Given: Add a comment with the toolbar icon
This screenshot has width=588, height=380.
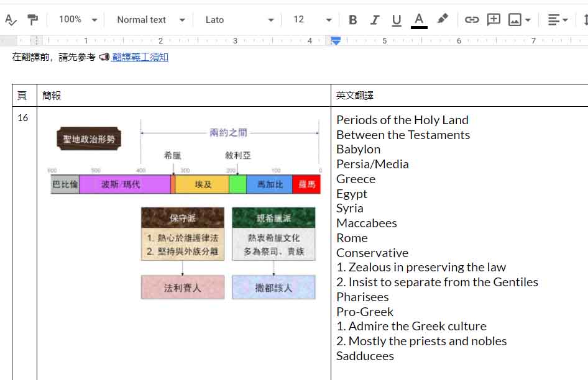Looking at the screenshot, I should tap(494, 19).
